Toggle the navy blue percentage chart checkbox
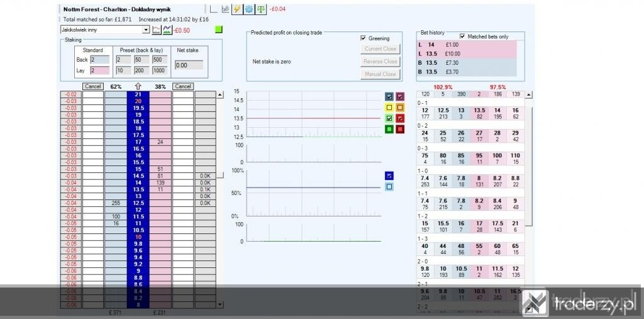The image size is (644, 319). [389, 176]
